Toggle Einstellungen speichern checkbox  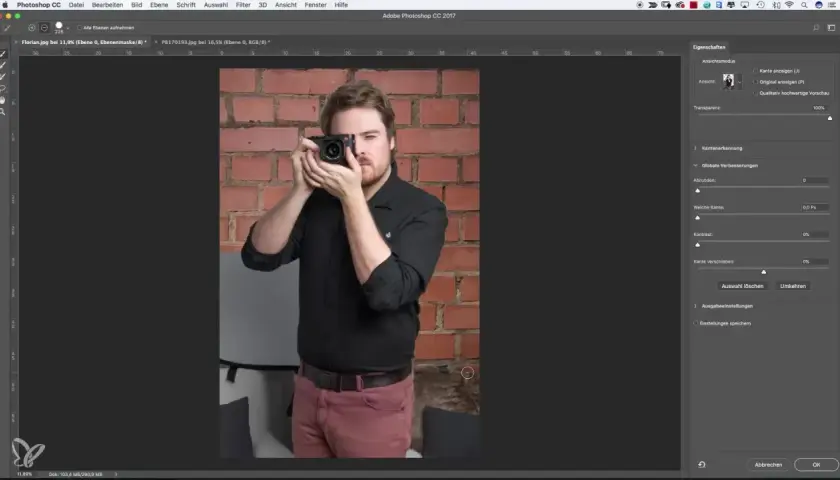(695, 323)
